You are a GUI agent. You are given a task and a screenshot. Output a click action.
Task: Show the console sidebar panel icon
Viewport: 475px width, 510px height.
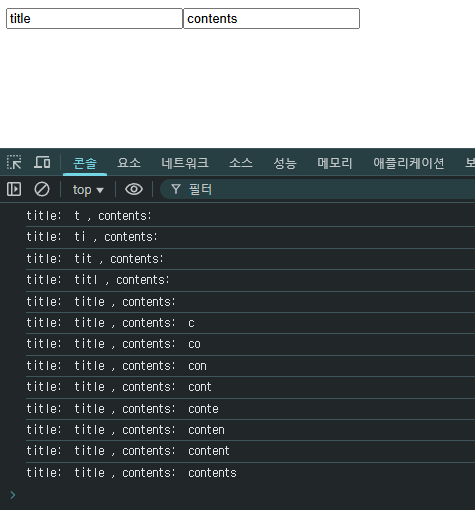(14, 189)
